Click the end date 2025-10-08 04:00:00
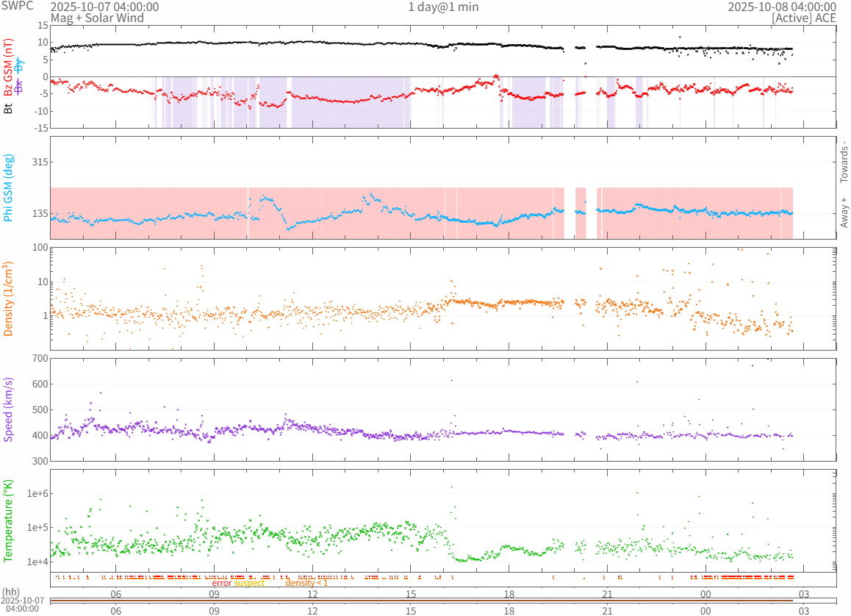This screenshot has width=851, height=616. pyautogui.click(x=781, y=7)
